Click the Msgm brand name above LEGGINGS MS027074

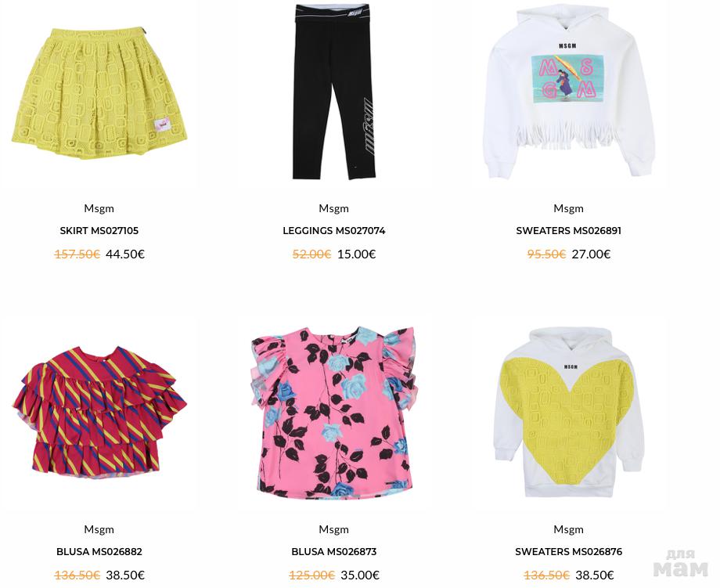334,208
